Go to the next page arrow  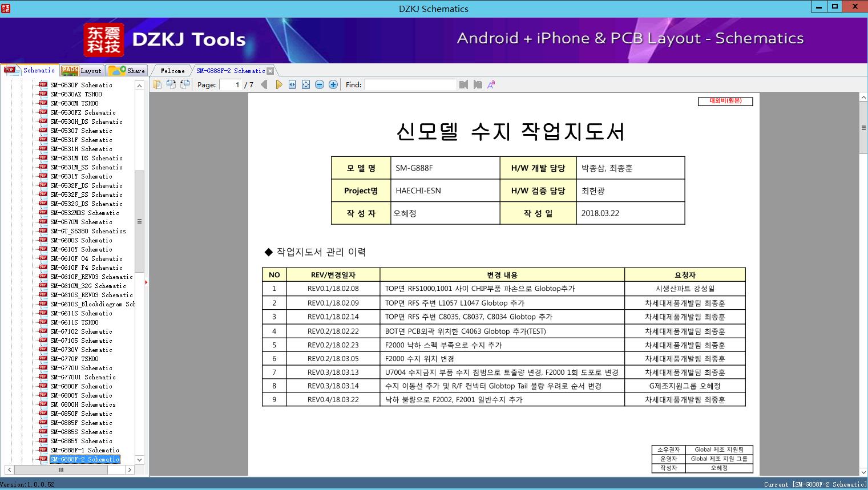coord(278,84)
